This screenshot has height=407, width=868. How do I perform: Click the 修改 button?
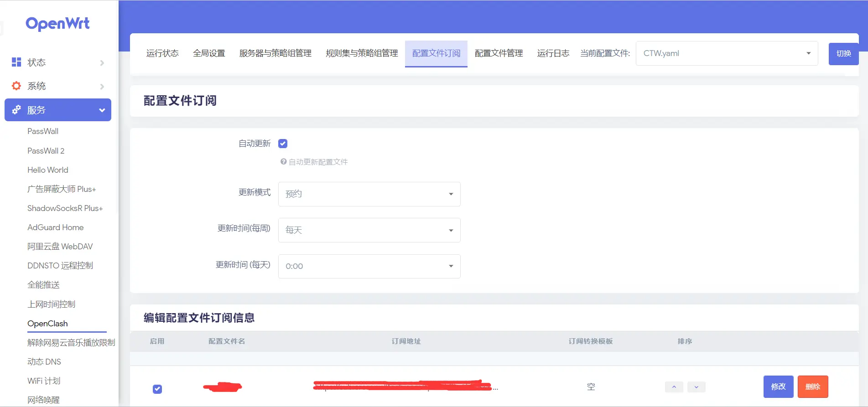tap(778, 386)
